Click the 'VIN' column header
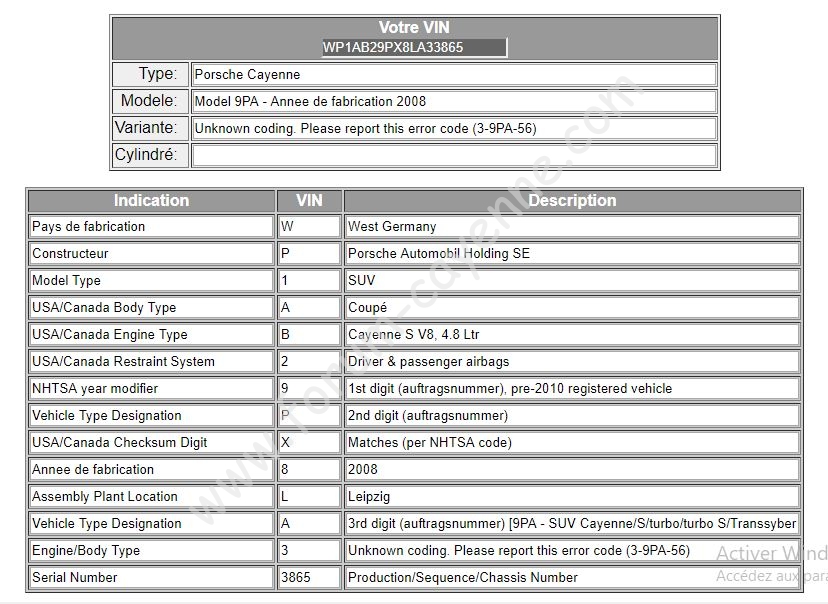828x604 pixels. point(309,201)
